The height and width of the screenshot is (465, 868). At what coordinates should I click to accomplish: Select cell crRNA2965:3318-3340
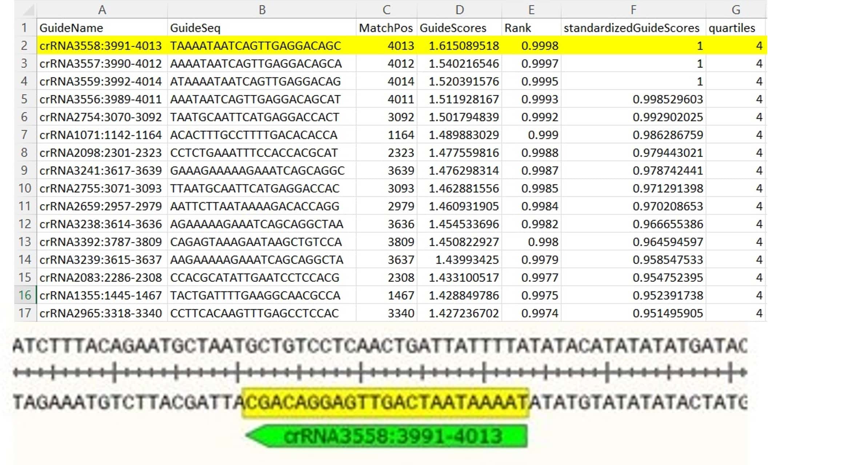[x=102, y=313]
